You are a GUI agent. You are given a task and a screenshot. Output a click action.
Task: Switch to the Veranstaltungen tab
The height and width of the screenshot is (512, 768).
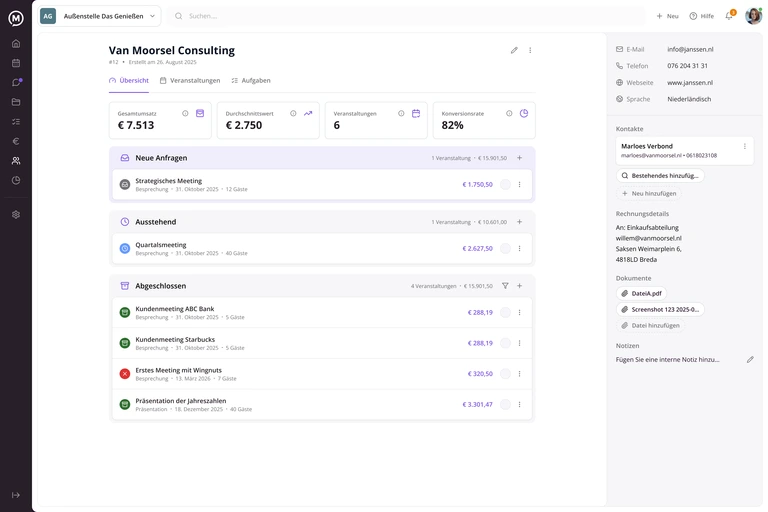tap(190, 80)
